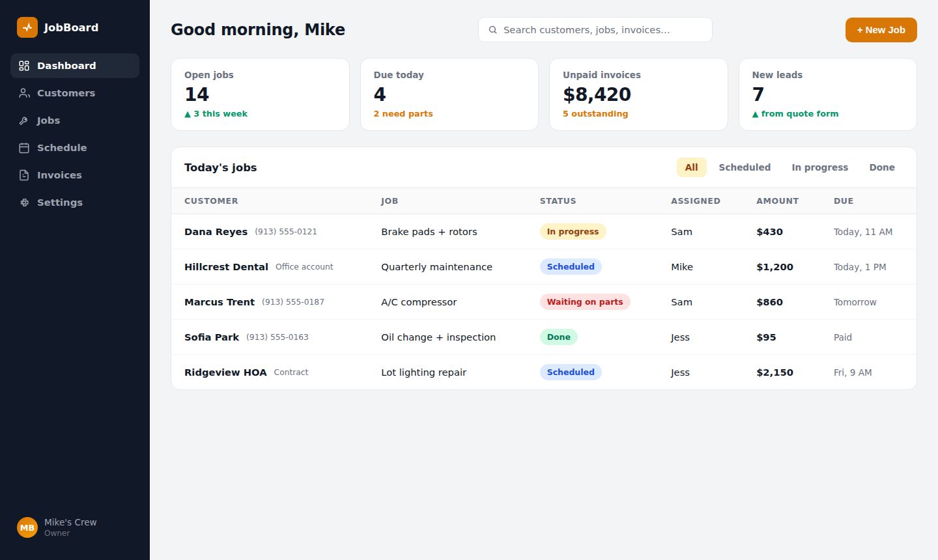Select the Dashboard menu item

point(75,66)
